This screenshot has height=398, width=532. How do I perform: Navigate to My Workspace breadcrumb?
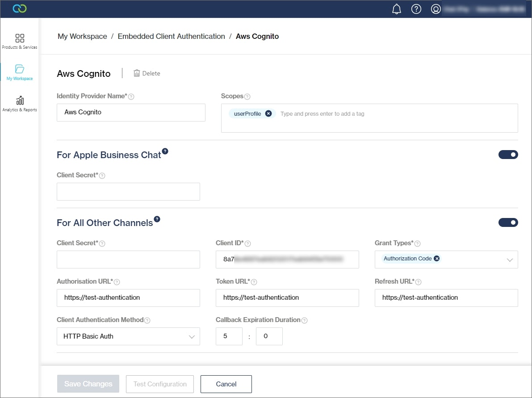(82, 36)
